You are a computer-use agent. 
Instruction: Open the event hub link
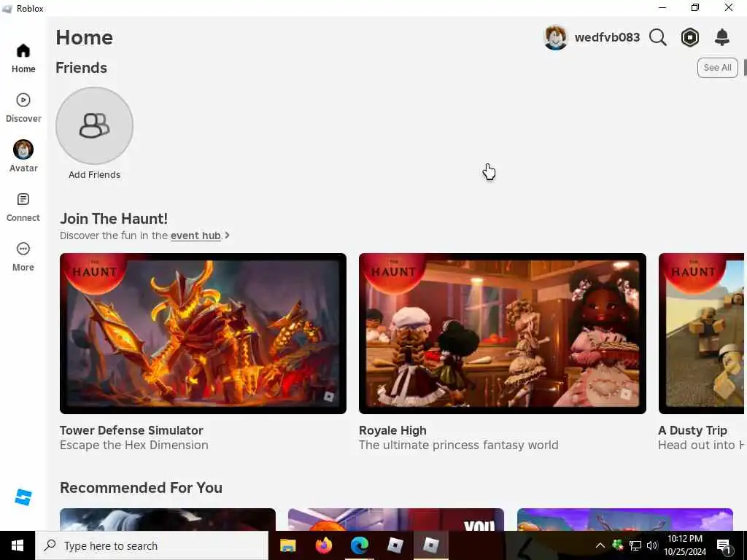196,236
